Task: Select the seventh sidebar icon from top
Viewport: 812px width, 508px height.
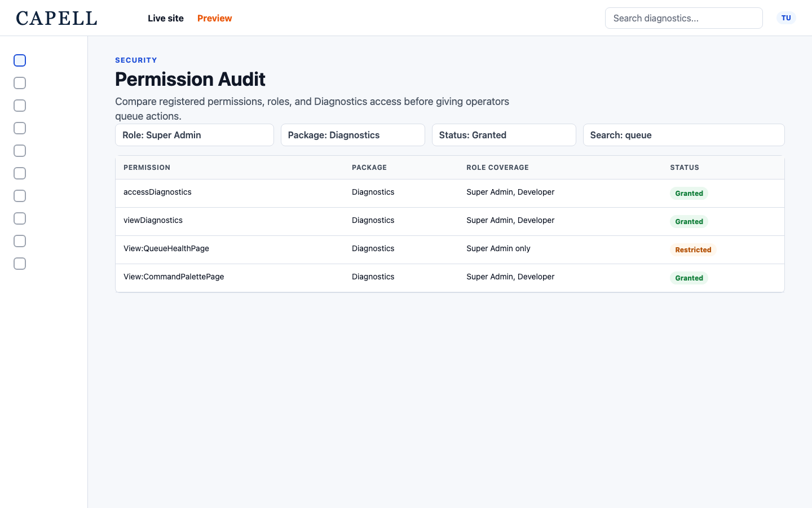Action: click(20, 196)
